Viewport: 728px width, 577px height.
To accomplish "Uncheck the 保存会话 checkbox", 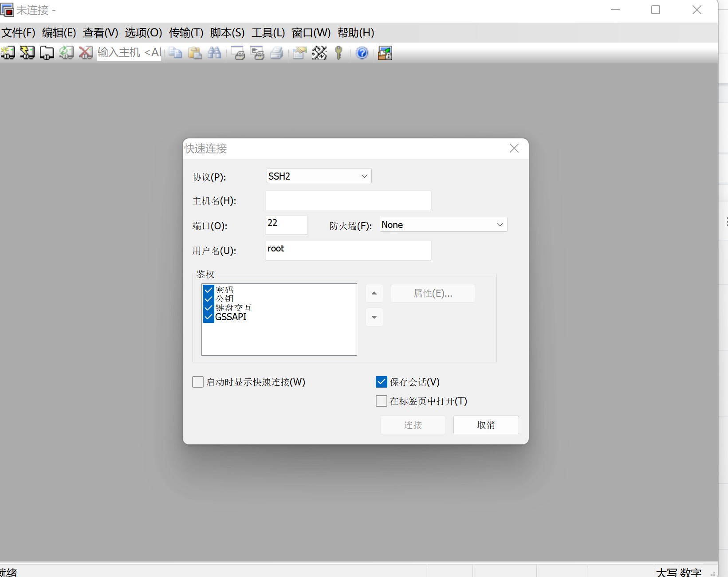I will tap(382, 382).
